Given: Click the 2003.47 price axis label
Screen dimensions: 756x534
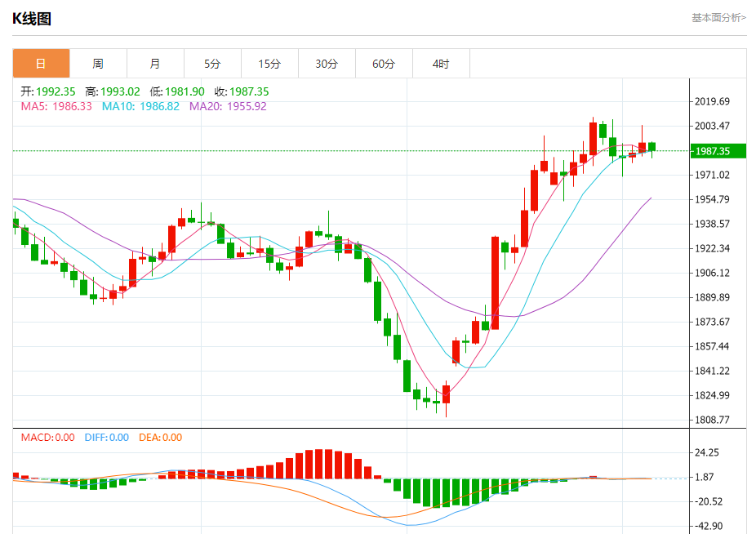Looking at the screenshot, I should point(712,126).
